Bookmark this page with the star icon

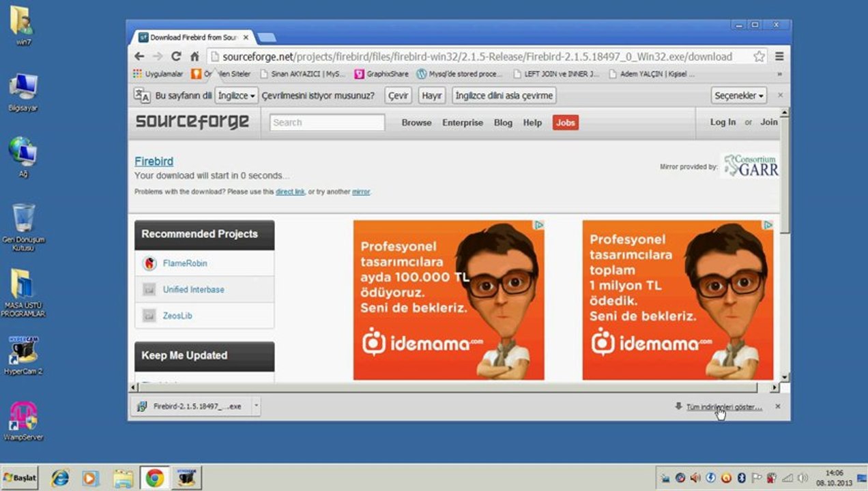759,57
